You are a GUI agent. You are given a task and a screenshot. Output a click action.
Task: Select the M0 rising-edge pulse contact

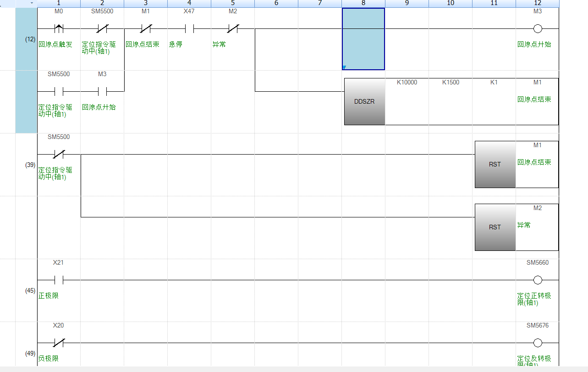[59, 29]
